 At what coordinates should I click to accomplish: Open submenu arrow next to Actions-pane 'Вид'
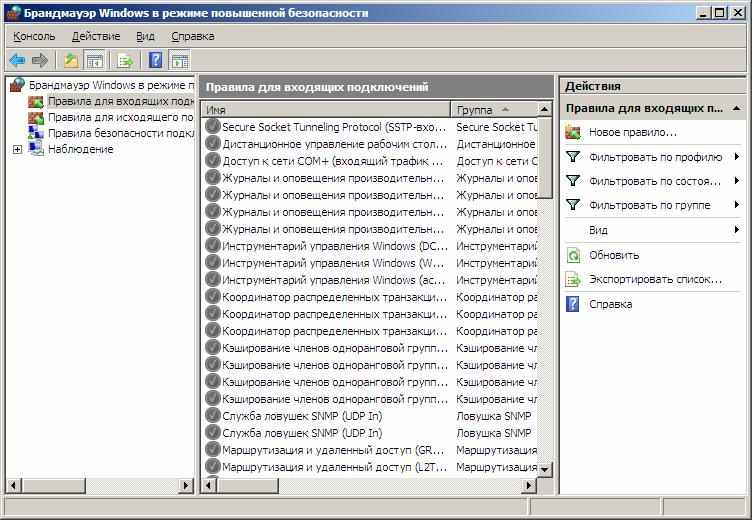[x=737, y=230]
